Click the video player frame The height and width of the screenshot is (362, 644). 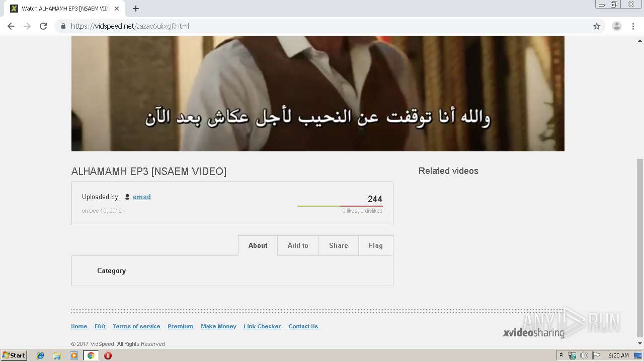(x=317, y=94)
